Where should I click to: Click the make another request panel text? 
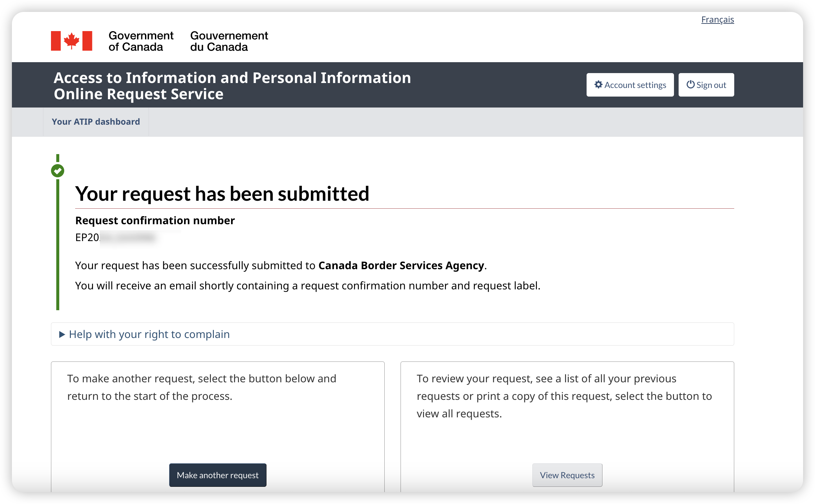click(202, 387)
